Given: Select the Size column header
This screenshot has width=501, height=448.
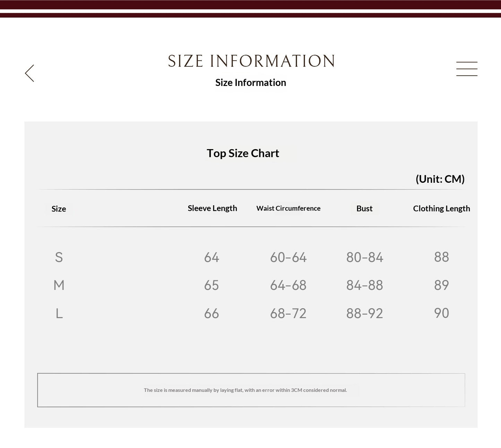Looking at the screenshot, I should coord(59,209).
